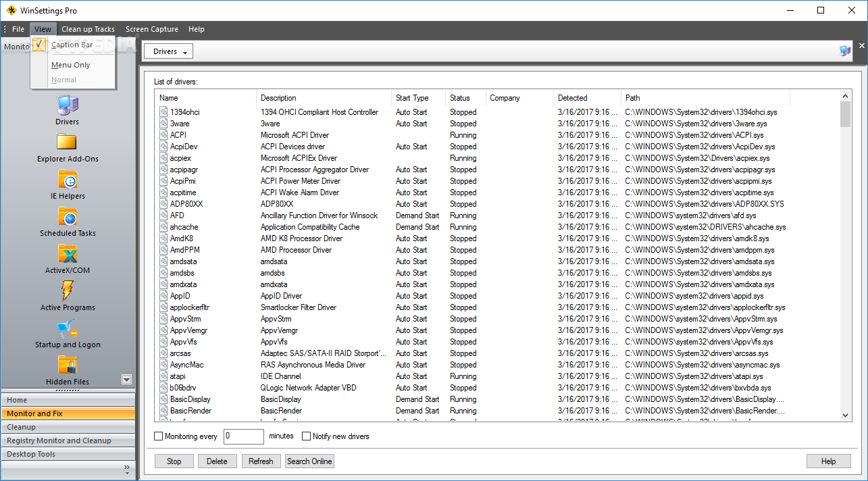
Task: Click the network computers icon at top right
Action: (845, 51)
